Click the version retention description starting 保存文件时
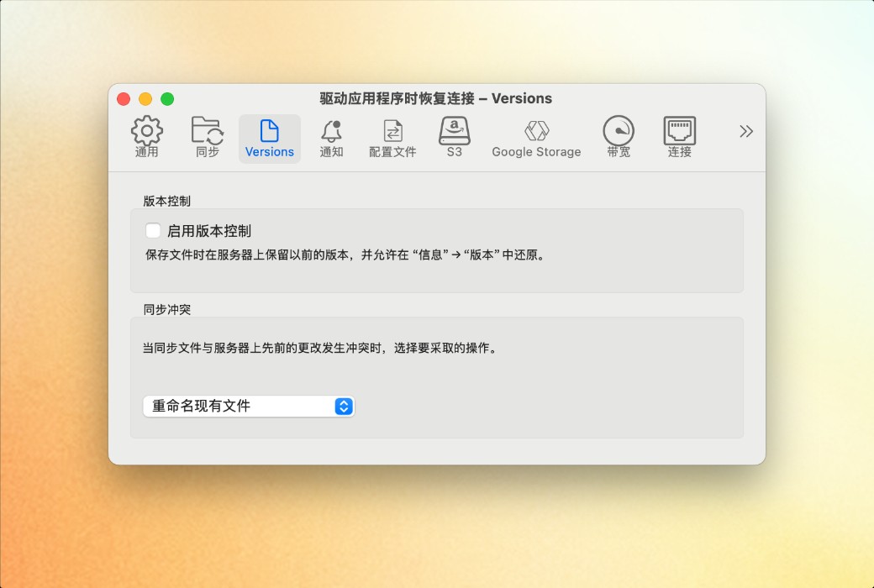The width and height of the screenshot is (874, 588). tap(345, 255)
